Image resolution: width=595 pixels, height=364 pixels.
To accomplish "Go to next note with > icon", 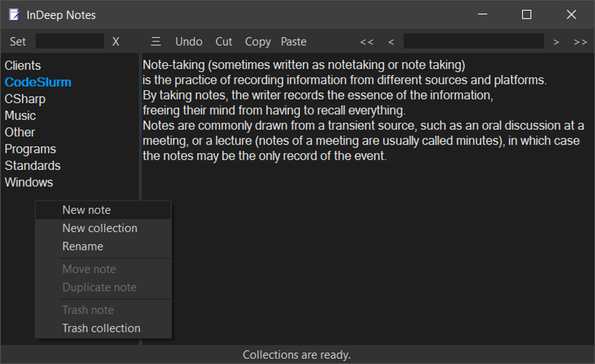I will pyautogui.click(x=556, y=41).
